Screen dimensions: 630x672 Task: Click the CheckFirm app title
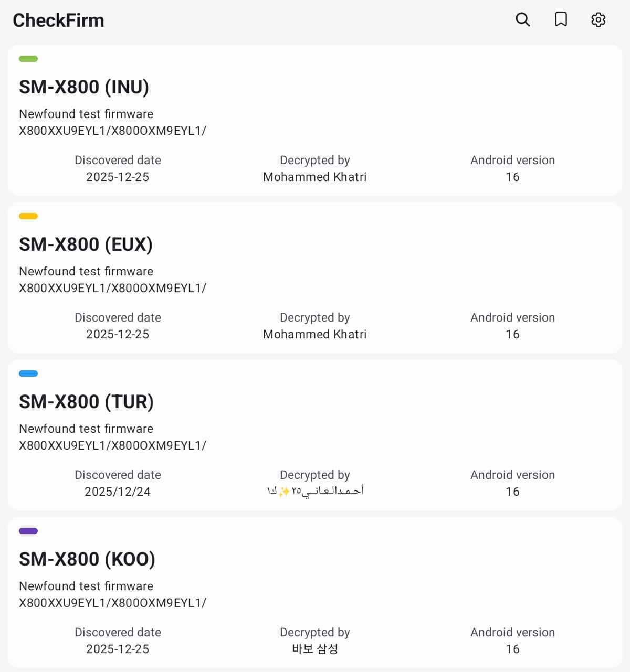[58, 20]
